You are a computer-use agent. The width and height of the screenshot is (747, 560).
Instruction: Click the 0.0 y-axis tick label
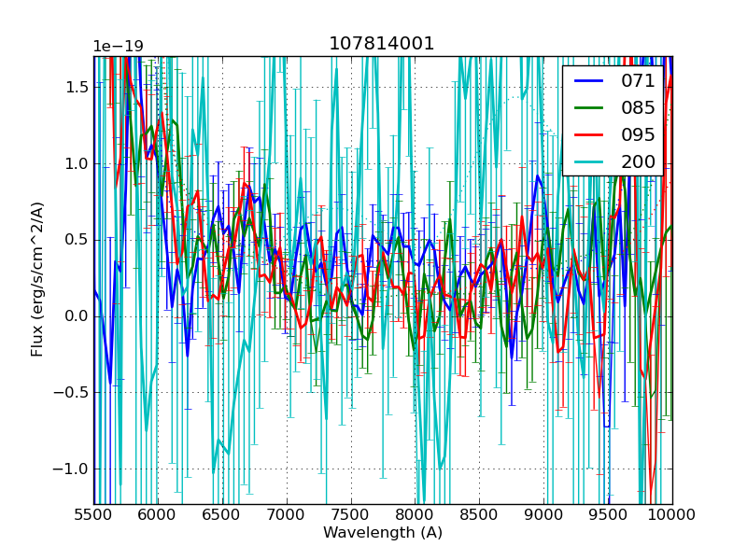76,315
